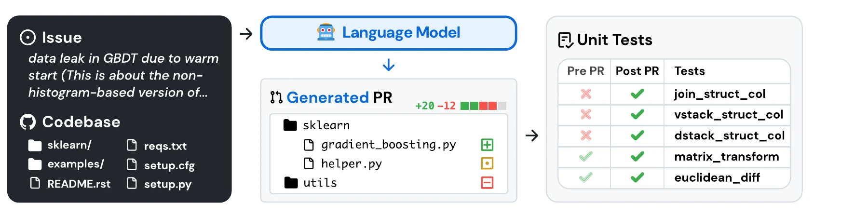The height and width of the screenshot is (217, 868).
Task: Click Pre PR red cross for join_struct_col
Action: click(x=586, y=94)
